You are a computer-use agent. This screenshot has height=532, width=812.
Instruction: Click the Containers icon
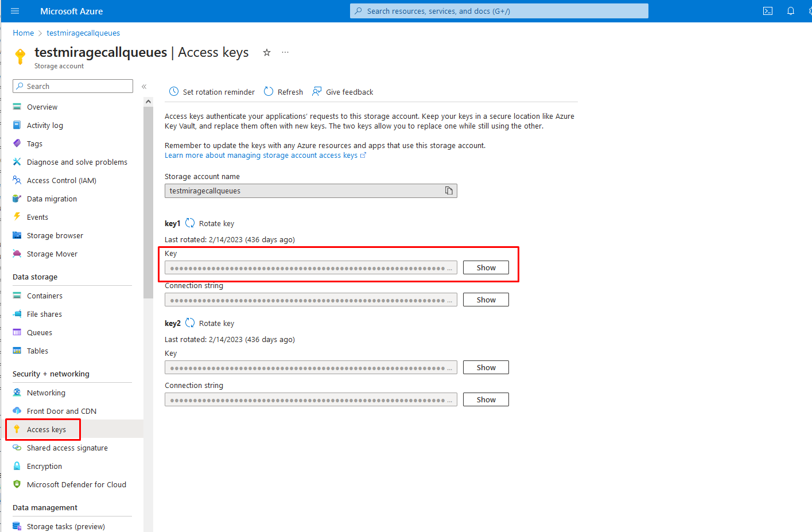[17, 296]
